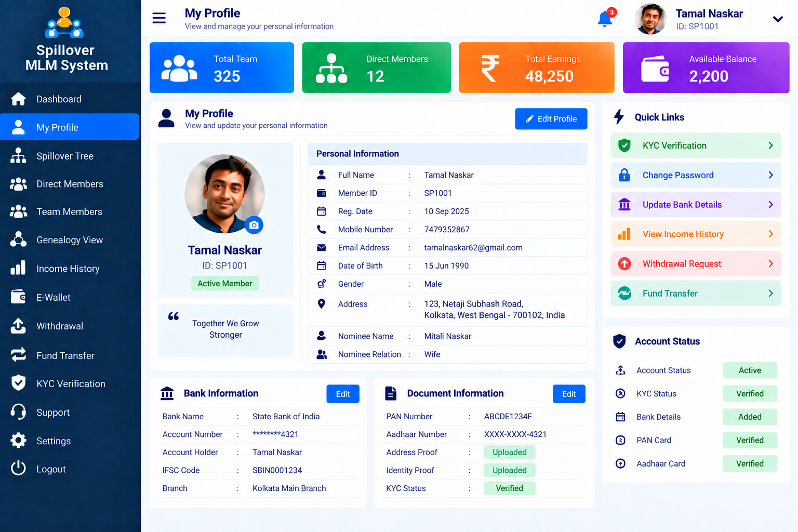Click the chevron on View Income History link
This screenshot has width=798, height=532.
(771, 234)
